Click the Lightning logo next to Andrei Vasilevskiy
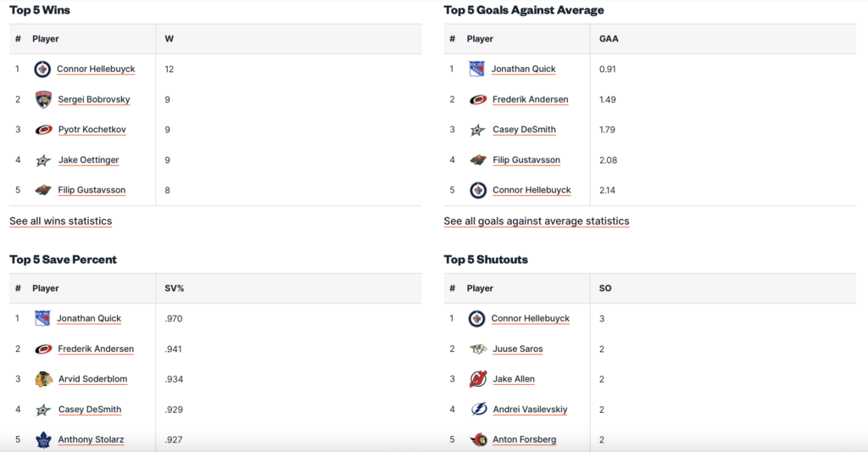Screen dimensions: 868x452 (x=478, y=410)
